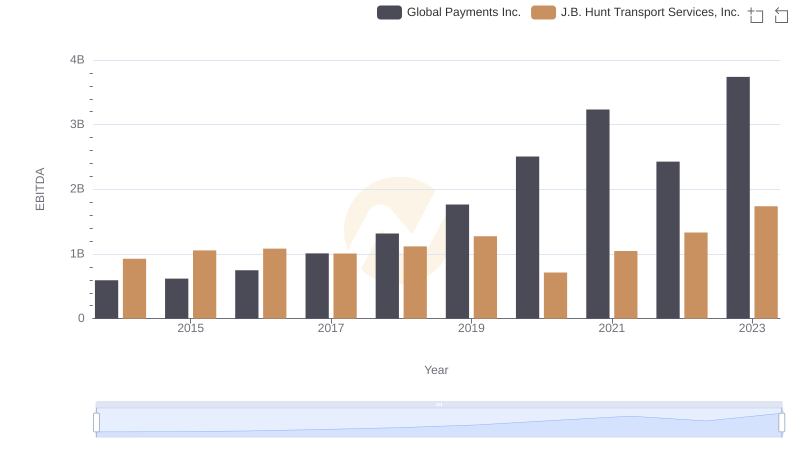Click the 2015 x-axis label
Image resolution: width=800 pixels, height=461 pixels.
pos(190,328)
